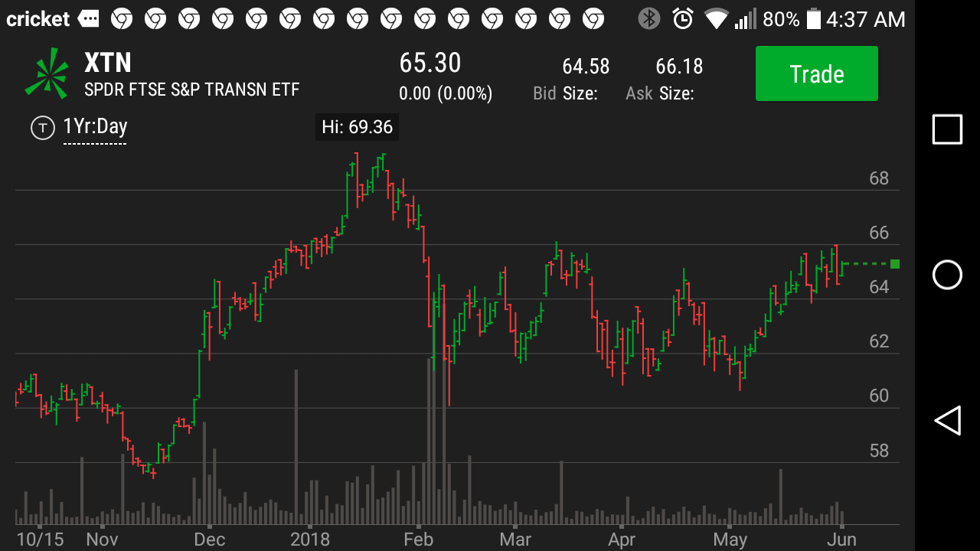Click the green starburst logo beside XTN
Image resolution: width=980 pixels, height=551 pixels.
pyautogui.click(x=47, y=74)
